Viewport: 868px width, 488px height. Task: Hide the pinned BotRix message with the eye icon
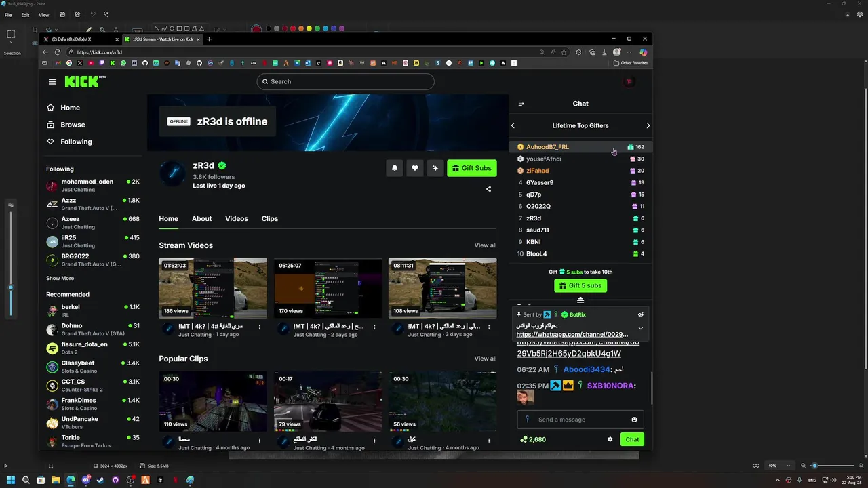[x=640, y=314]
